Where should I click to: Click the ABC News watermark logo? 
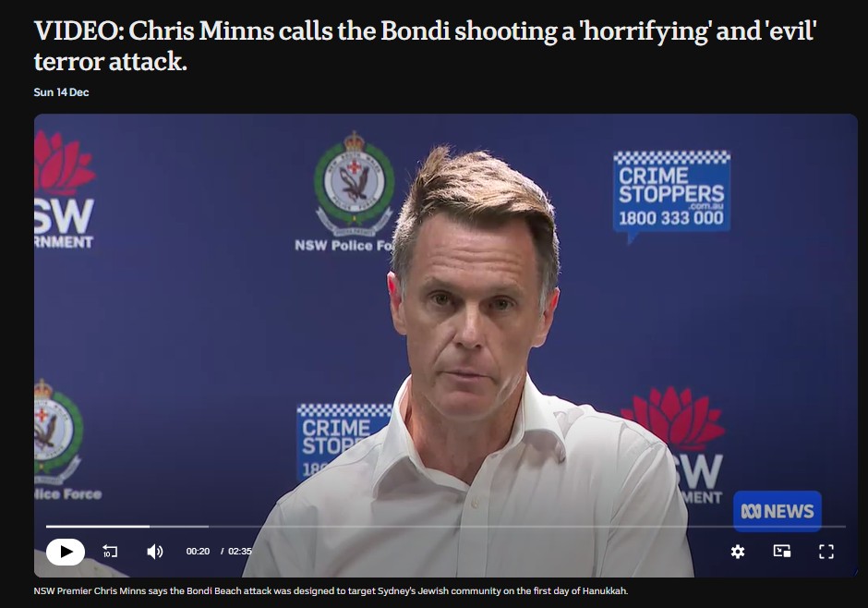tap(778, 511)
